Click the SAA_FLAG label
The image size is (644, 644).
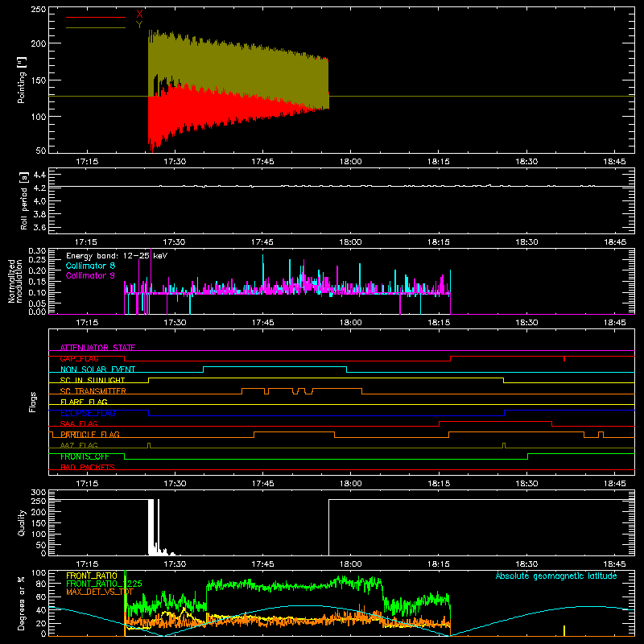(x=79, y=423)
